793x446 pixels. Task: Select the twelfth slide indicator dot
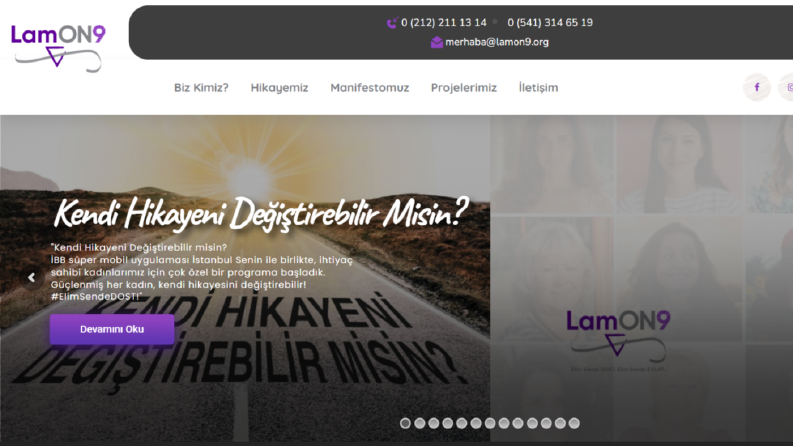click(560, 423)
